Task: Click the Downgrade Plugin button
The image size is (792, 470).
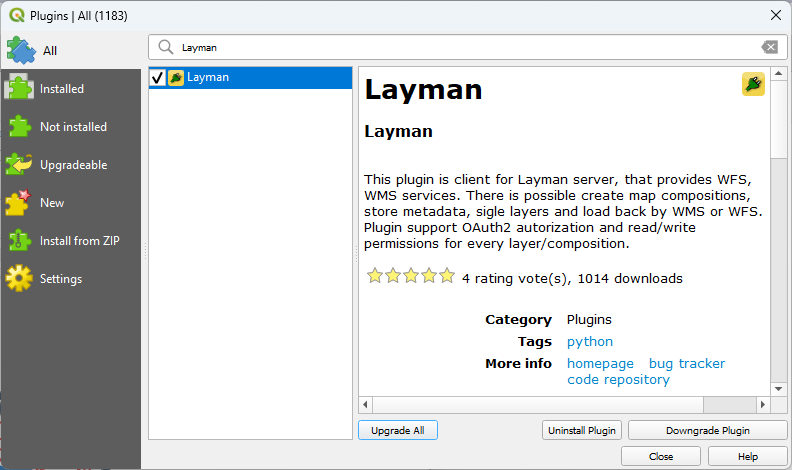Action: click(x=708, y=431)
